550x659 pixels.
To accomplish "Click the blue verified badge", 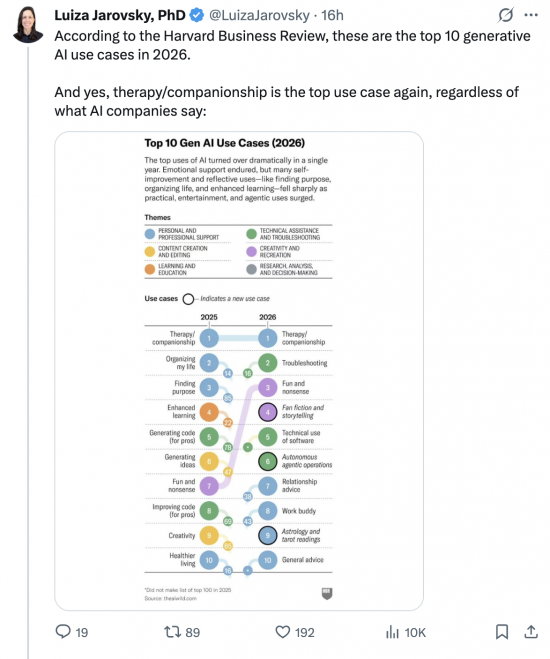I will coord(196,16).
